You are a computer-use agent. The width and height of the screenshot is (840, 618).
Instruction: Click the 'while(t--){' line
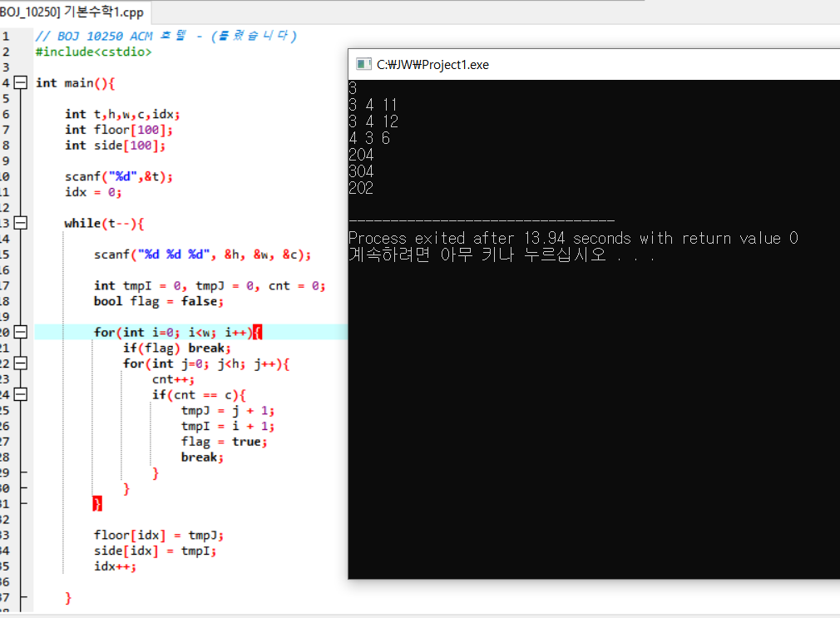pos(105,223)
